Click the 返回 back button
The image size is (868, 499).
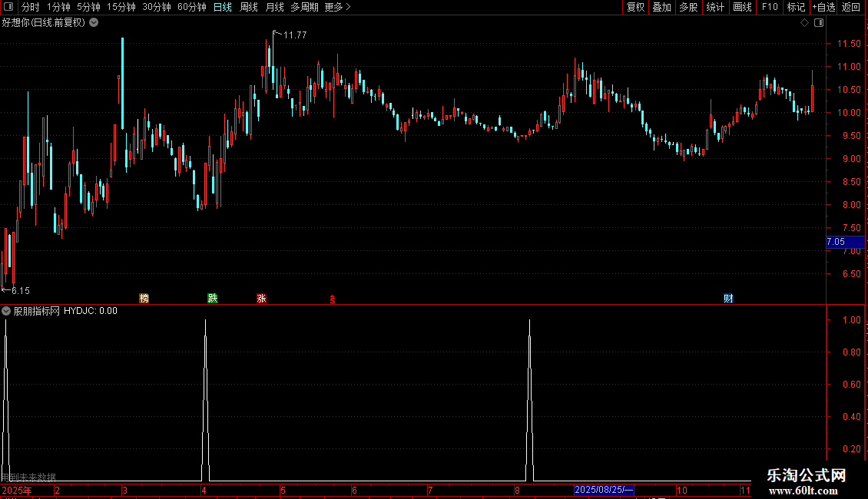click(851, 7)
